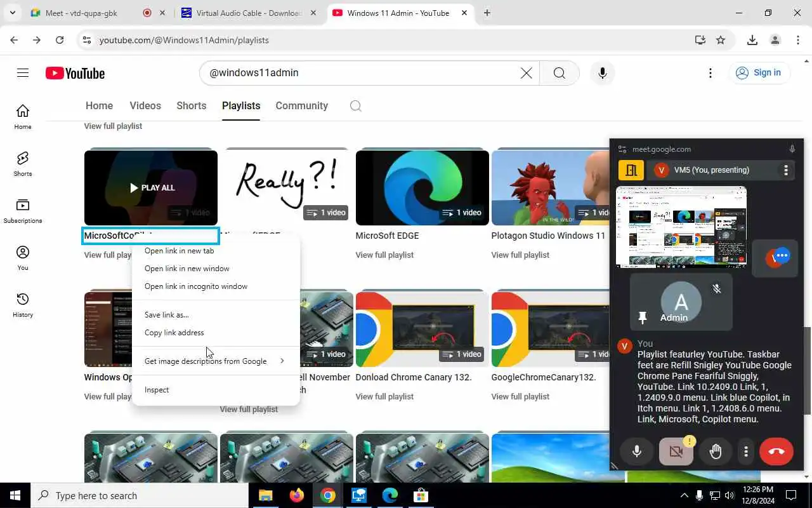The height and width of the screenshot is (508, 812).
Task: View full playlist under MicroSoft EDGE
Action: pos(384,255)
